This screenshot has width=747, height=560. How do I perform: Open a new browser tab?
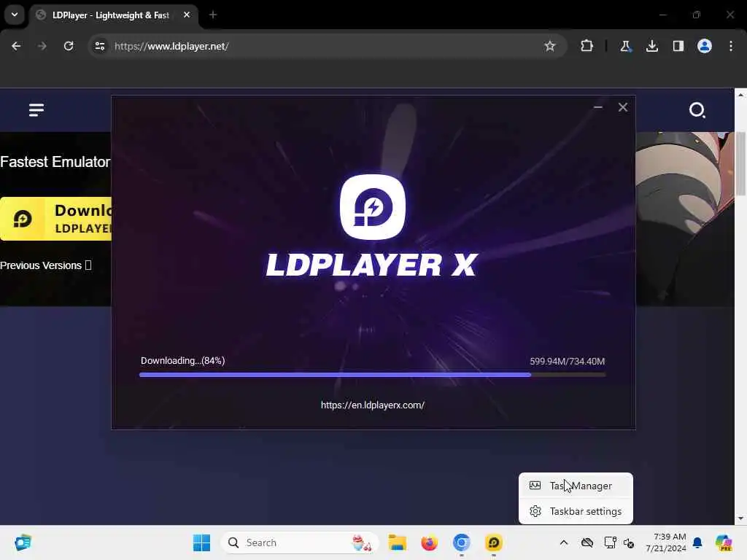click(x=213, y=15)
